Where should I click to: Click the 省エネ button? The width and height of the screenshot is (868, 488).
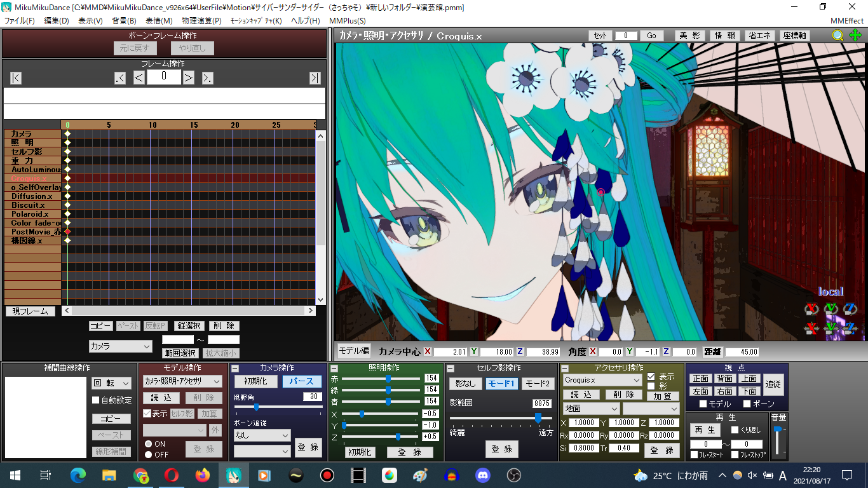tap(760, 36)
